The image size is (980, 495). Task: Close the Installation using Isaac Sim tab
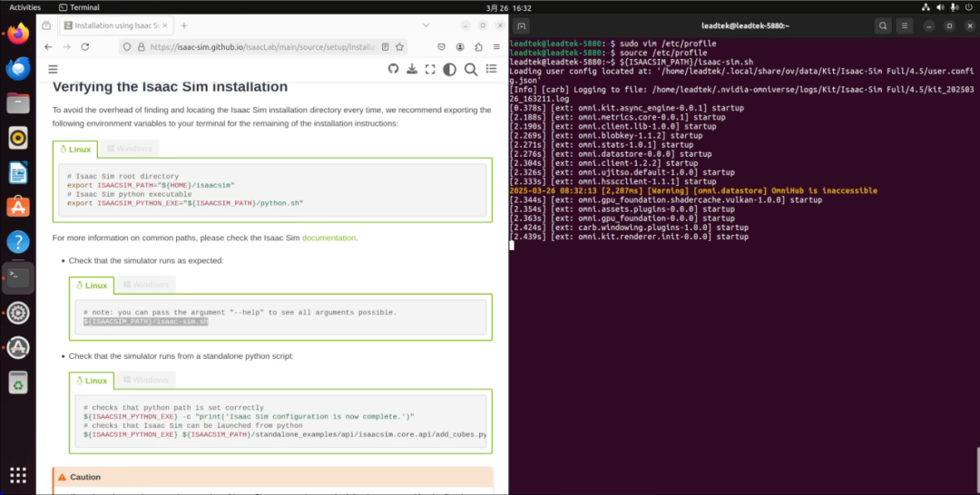[166, 25]
